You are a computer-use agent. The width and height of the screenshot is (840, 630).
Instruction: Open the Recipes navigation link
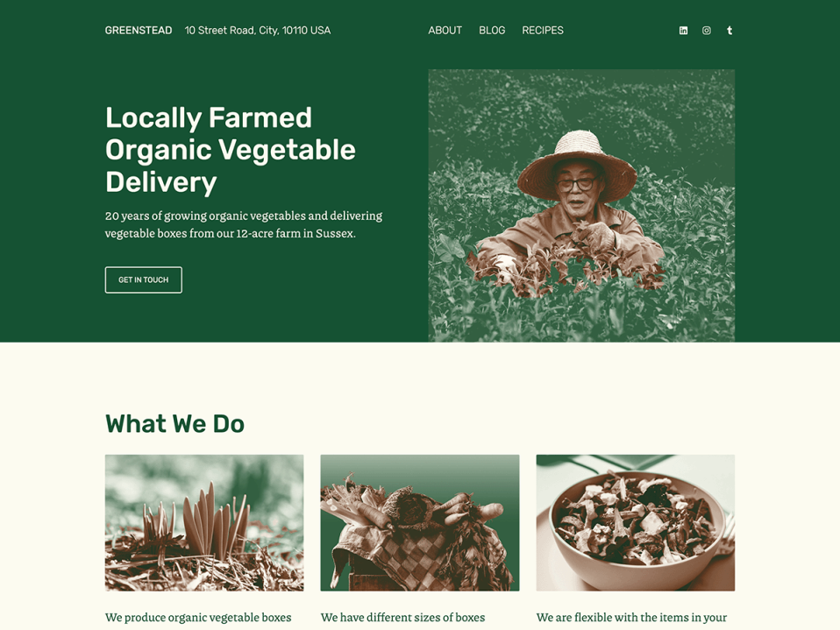(543, 31)
